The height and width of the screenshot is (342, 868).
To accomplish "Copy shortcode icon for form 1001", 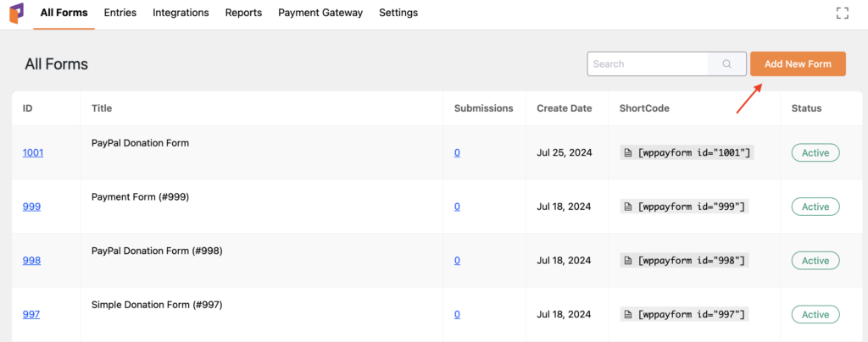I will pyautogui.click(x=627, y=152).
